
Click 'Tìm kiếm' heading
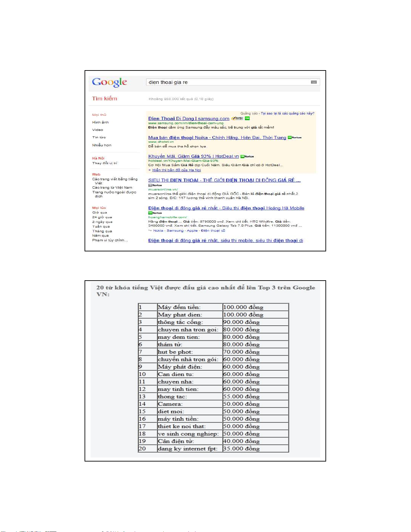105,99
